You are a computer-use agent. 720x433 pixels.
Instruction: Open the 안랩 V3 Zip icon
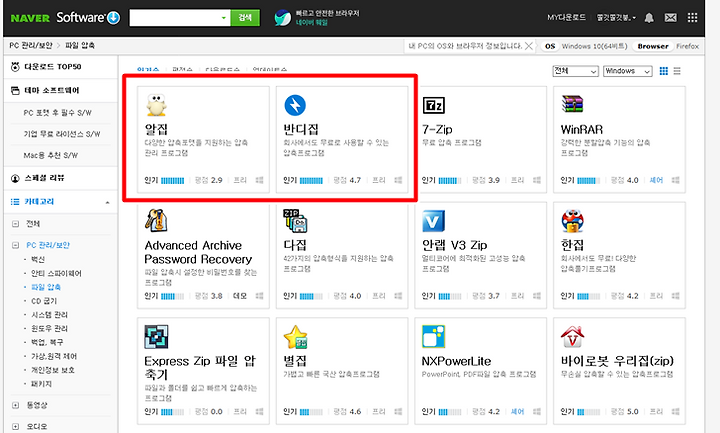[433, 221]
